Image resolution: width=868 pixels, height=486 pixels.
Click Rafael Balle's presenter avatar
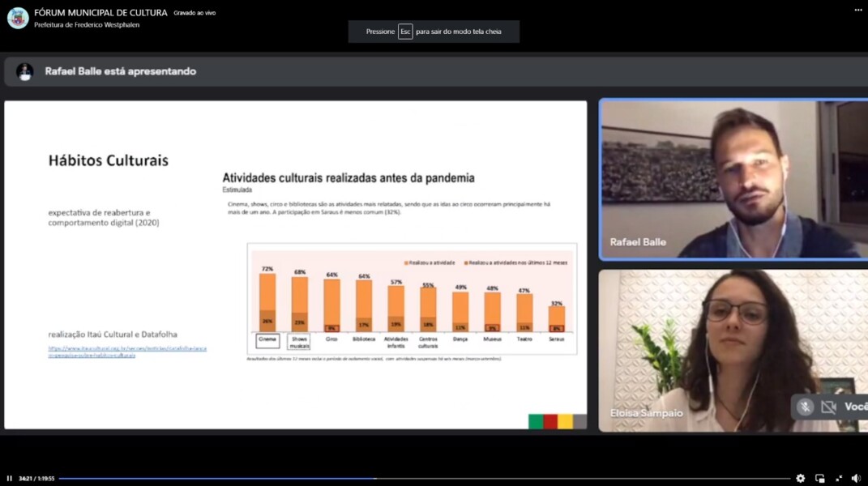click(24, 71)
